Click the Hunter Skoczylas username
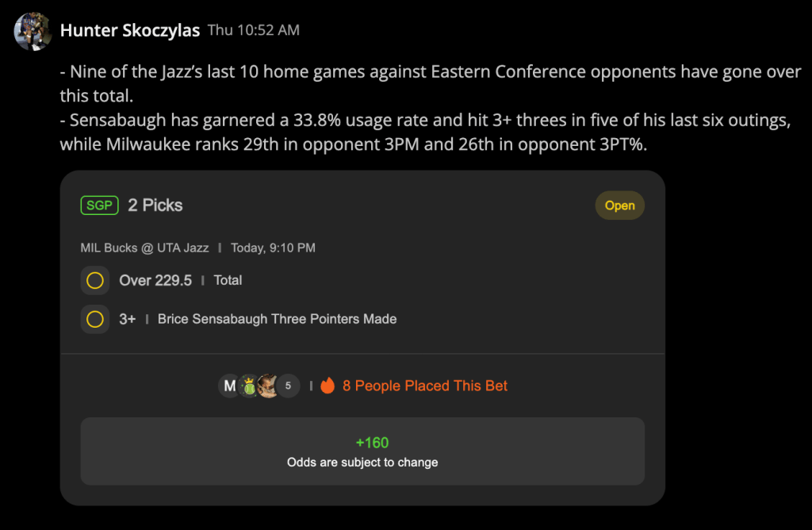This screenshot has height=530, width=812. pos(130,31)
